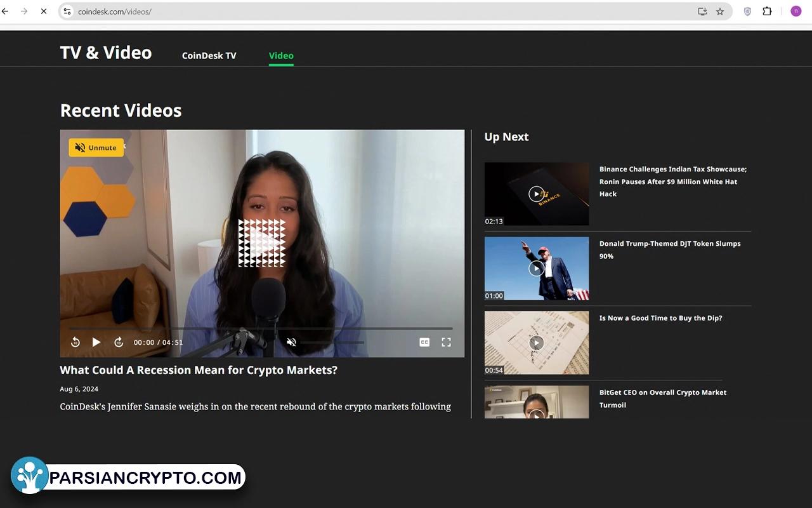The image size is (812, 508).
Task: Select the Video tab
Action: point(281,56)
